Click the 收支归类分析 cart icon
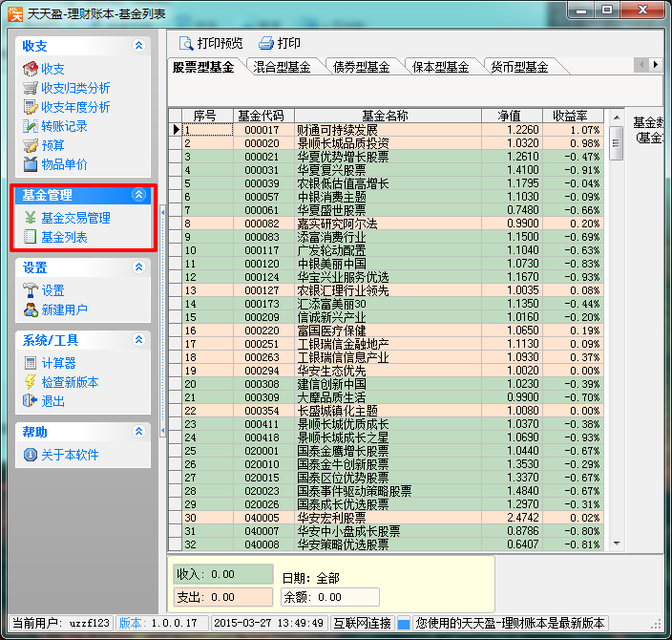Image resolution: width=672 pixels, height=640 pixels. [30, 88]
